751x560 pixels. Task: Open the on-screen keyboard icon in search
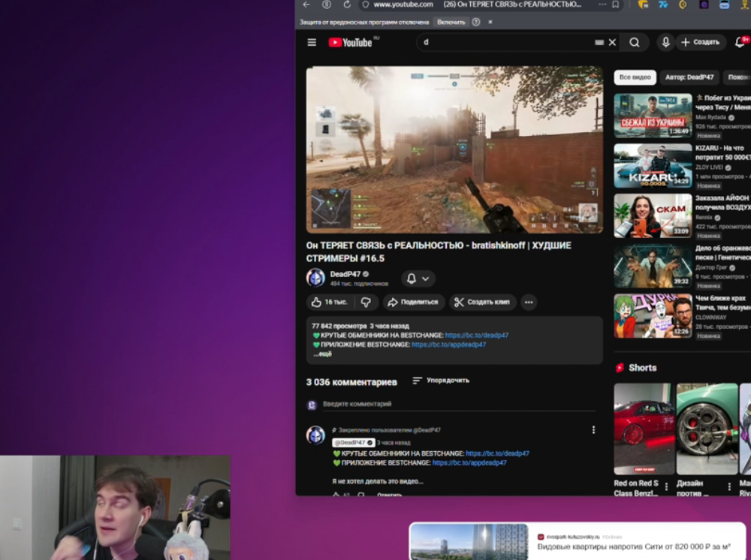(x=599, y=43)
